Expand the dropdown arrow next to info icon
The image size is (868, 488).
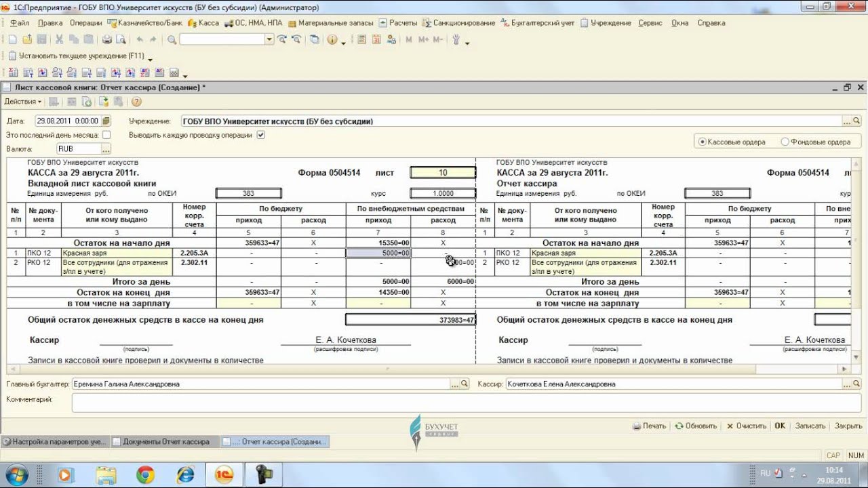coord(343,41)
